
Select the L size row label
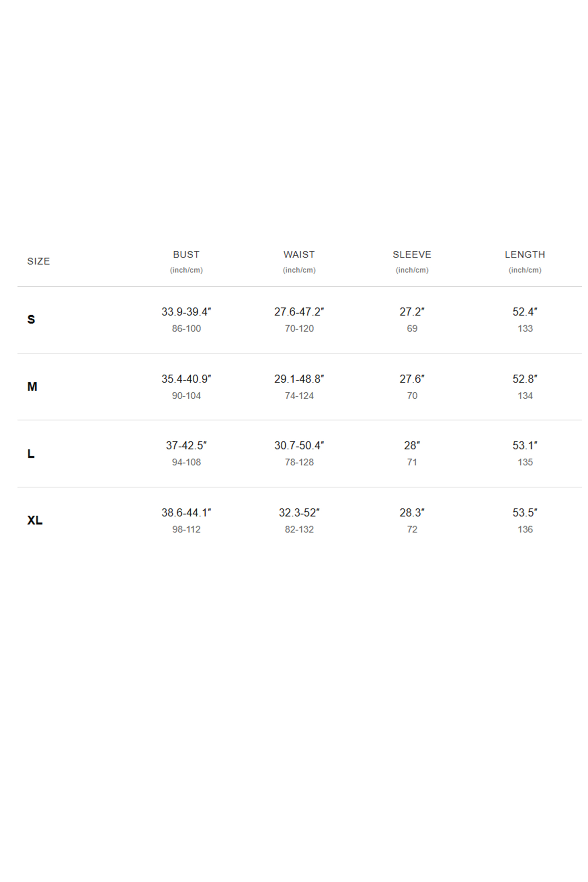tap(31, 454)
